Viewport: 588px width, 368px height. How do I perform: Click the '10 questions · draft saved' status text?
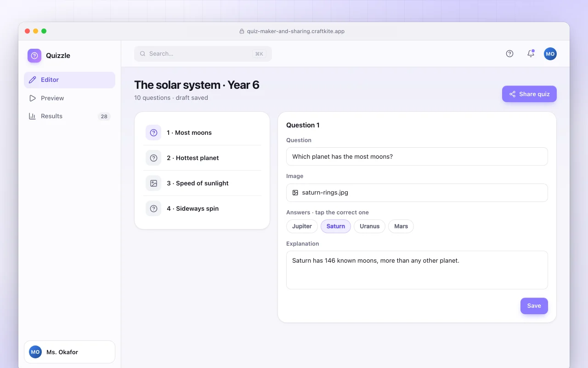[x=171, y=98]
